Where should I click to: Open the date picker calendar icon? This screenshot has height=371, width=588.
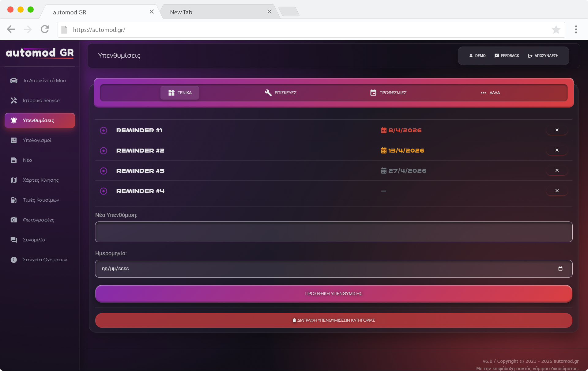click(x=560, y=269)
